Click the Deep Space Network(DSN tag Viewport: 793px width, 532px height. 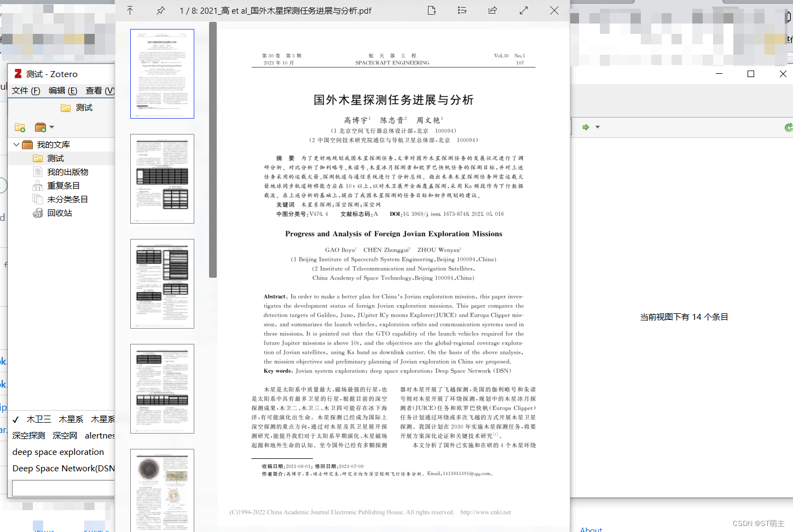coord(63,469)
